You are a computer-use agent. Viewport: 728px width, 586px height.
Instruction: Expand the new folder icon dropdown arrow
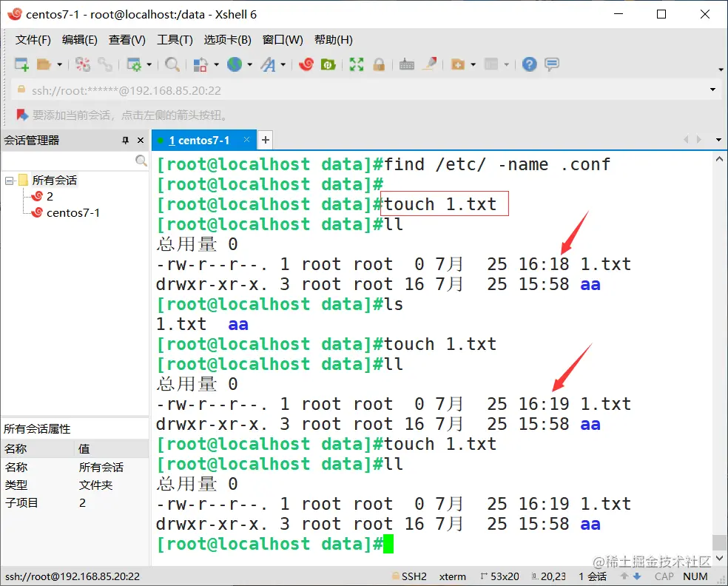473,64
